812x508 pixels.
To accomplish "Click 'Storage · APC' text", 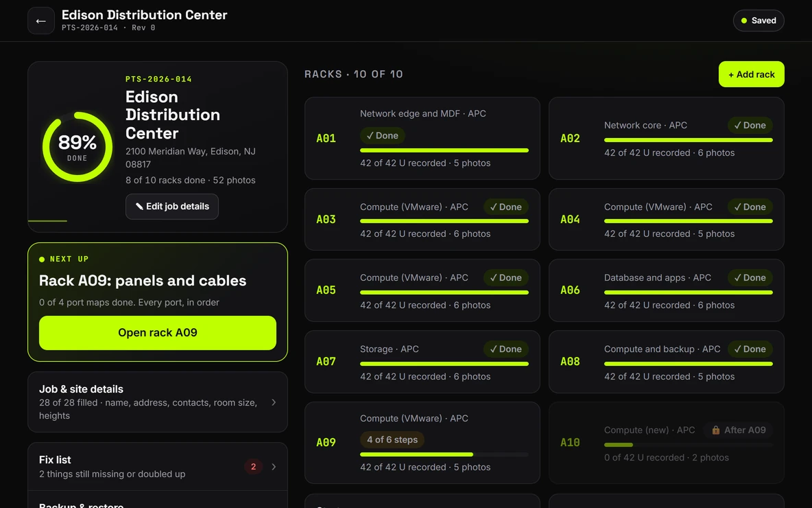I will click(x=389, y=349).
